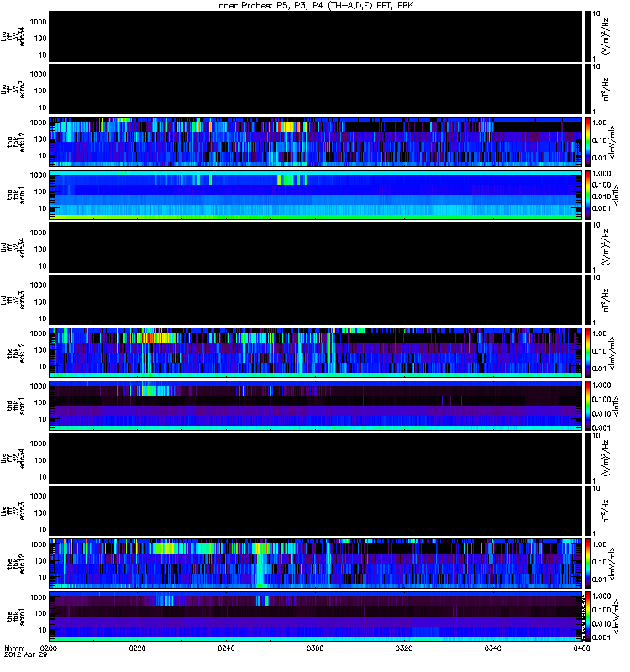Select the tha fff edc34 empty spectrogram panel
Screen dimensions: 630x672
(x=316, y=36)
